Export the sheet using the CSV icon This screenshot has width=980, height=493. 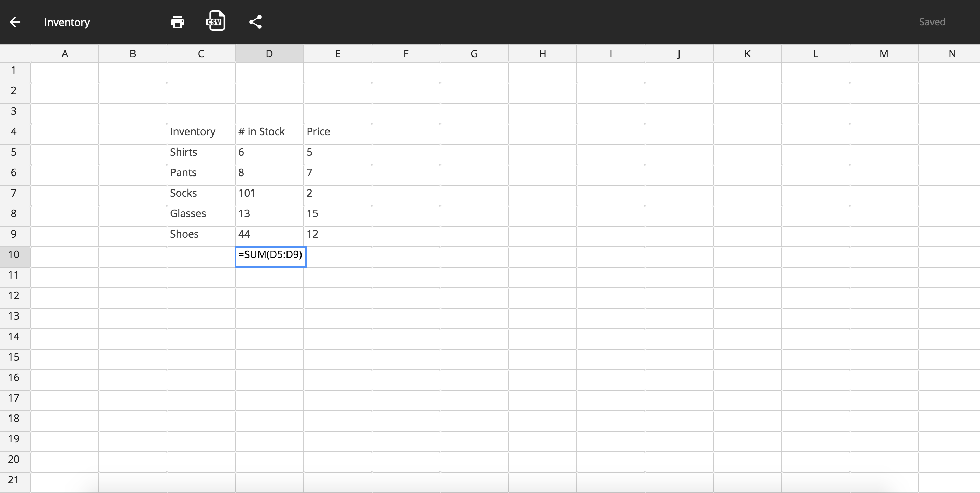click(216, 21)
